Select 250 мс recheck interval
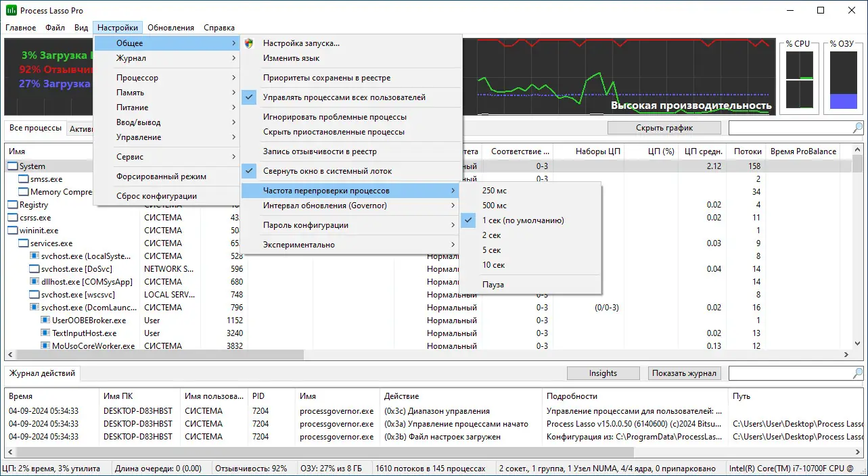 [x=530, y=191]
